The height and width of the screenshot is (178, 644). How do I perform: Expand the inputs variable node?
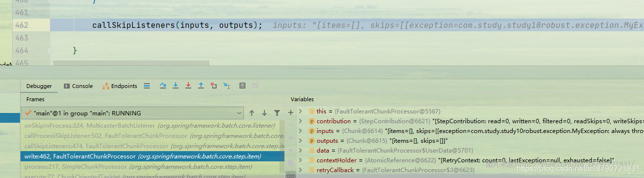click(301, 131)
